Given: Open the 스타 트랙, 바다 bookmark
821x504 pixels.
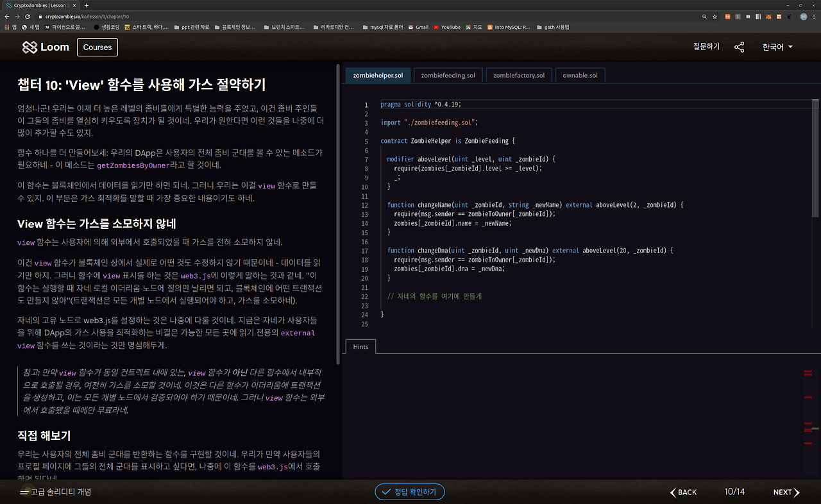Looking at the screenshot, I should 147,27.
